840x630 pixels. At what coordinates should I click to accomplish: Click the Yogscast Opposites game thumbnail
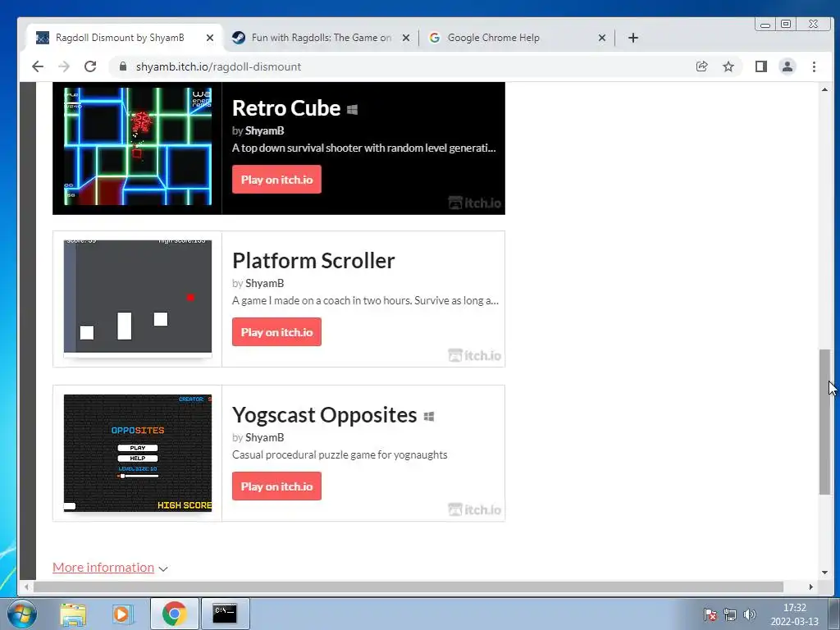[x=138, y=453]
